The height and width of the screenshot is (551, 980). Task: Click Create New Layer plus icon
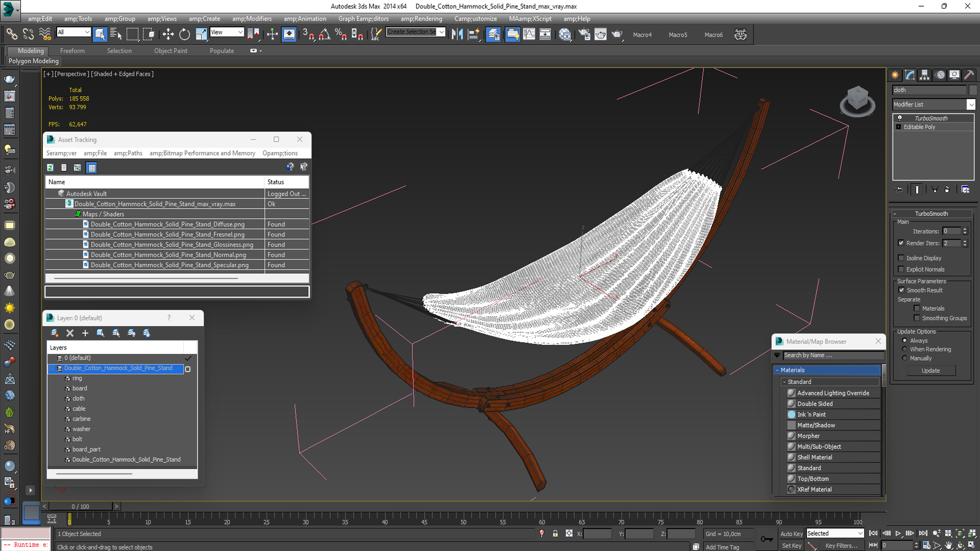(x=85, y=333)
